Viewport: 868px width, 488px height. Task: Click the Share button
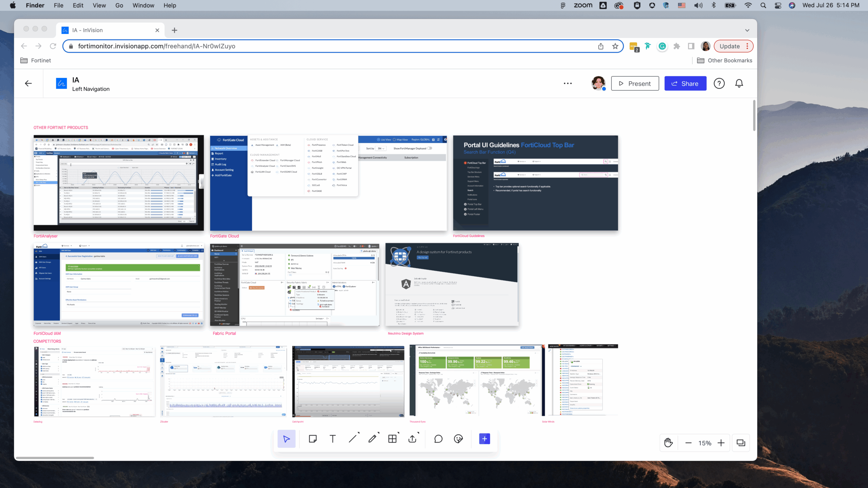click(x=685, y=83)
